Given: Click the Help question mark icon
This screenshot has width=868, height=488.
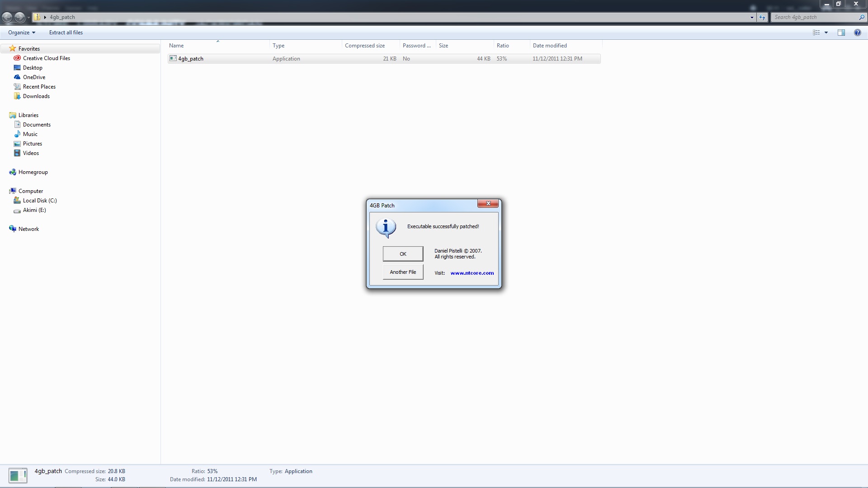Looking at the screenshot, I should tap(857, 33).
